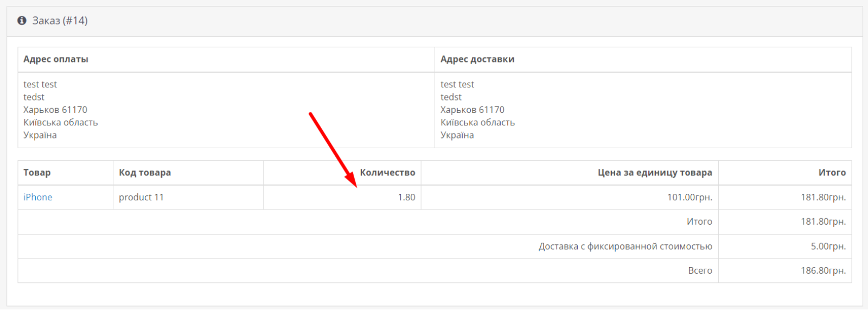Screen dimensions: 868x310
Task: Click the info icon beside Заказ (#14)
Action: click(22, 21)
